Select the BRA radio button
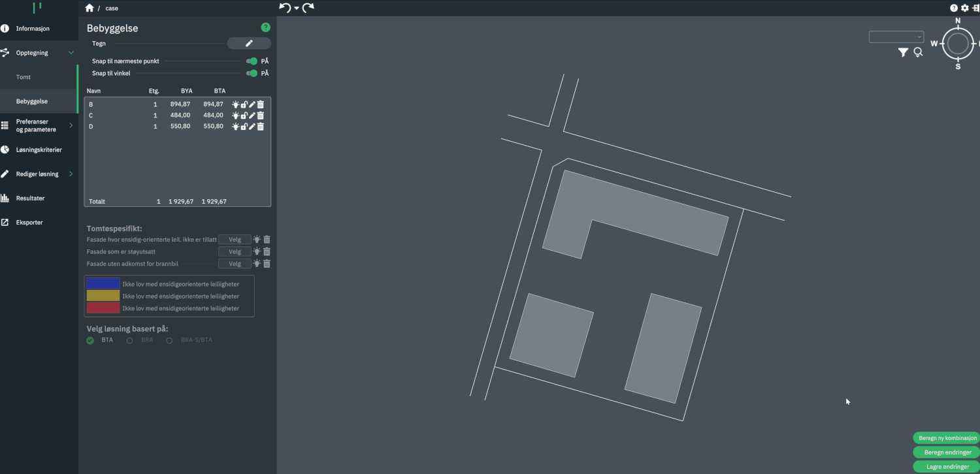Image resolution: width=980 pixels, height=474 pixels. [x=129, y=340]
